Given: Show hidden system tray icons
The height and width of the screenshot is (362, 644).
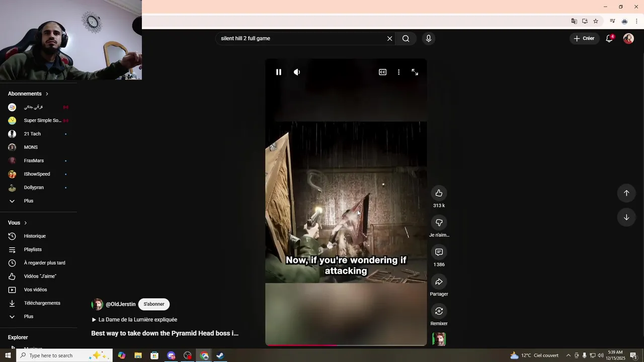Looking at the screenshot, I should click(x=569, y=355).
